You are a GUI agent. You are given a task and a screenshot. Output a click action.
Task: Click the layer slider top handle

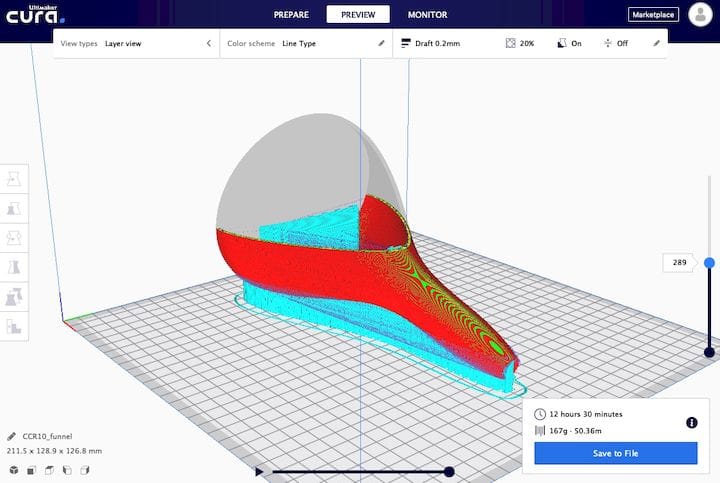pos(709,263)
